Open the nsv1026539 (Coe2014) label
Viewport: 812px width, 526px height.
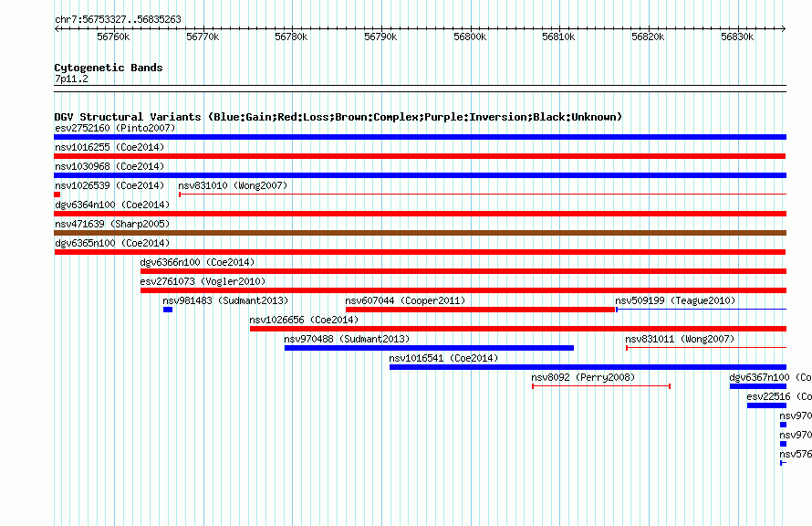[x=109, y=185]
